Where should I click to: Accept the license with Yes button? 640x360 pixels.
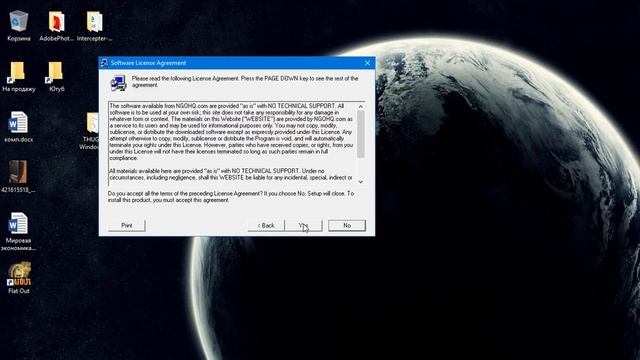[303, 225]
